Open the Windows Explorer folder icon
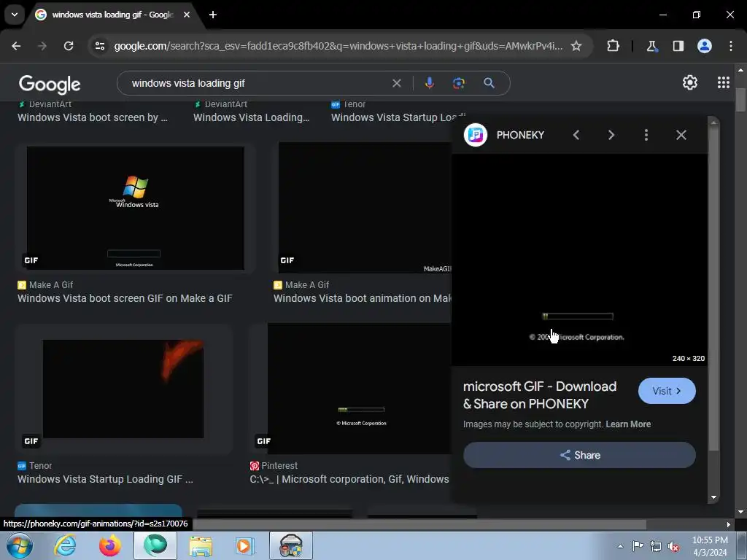 (201, 545)
